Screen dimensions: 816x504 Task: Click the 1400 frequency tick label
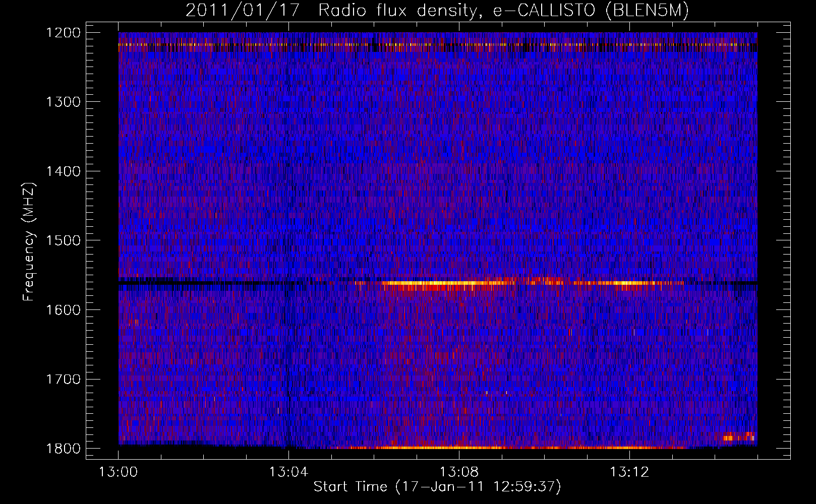tap(63, 171)
